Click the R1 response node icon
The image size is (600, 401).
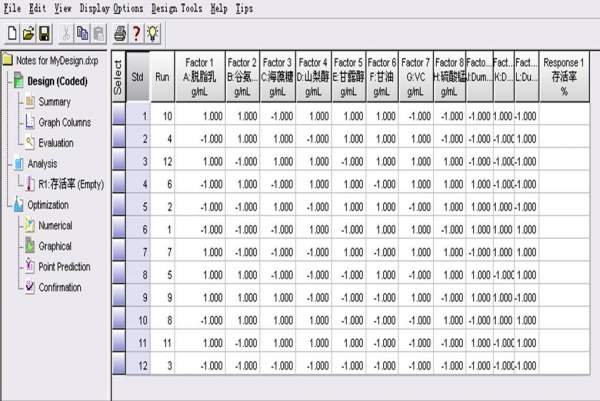point(30,184)
